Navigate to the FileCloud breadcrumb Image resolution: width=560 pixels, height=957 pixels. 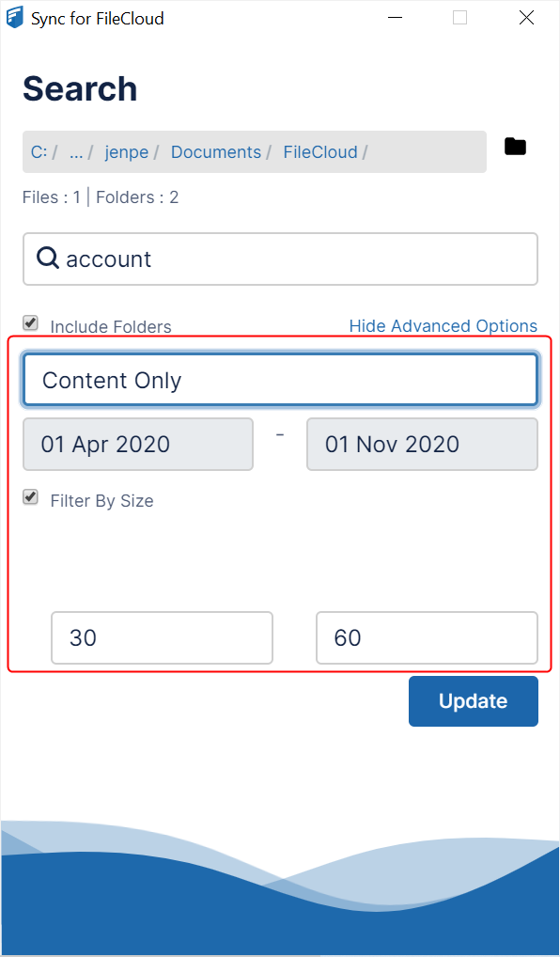pos(319,151)
